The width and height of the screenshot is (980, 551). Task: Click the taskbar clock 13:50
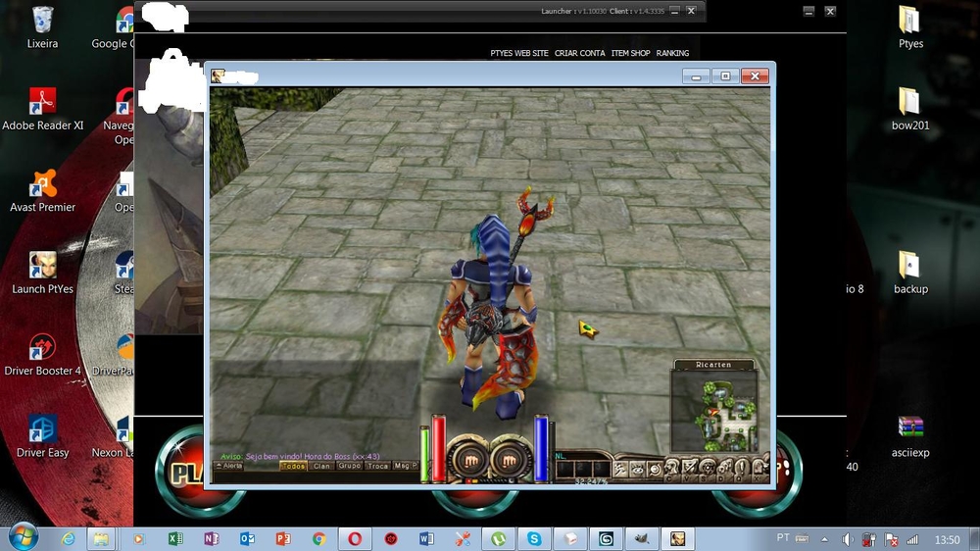tap(947, 539)
